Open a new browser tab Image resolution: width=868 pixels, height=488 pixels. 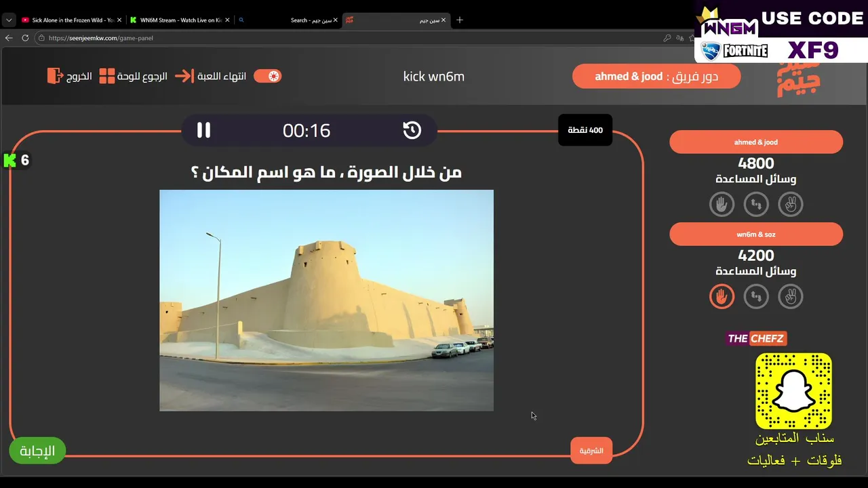click(x=460, y=20)
